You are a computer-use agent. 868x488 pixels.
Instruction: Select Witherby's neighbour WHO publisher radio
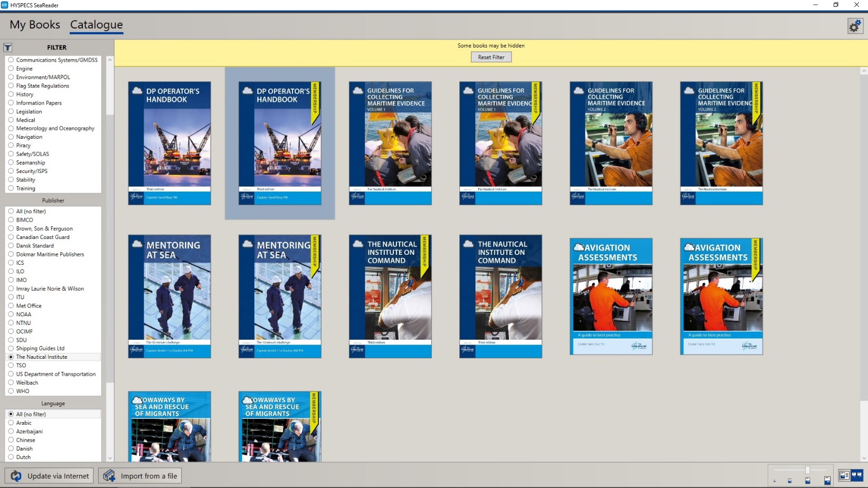(11, 391)
